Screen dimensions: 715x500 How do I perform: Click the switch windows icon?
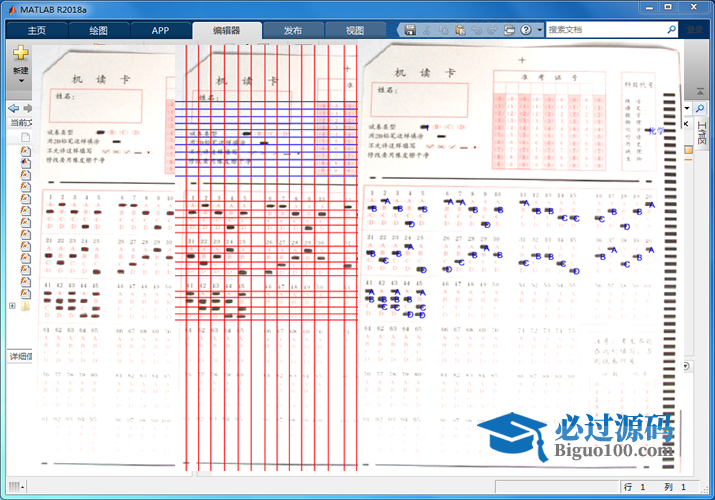coord(509,30)
